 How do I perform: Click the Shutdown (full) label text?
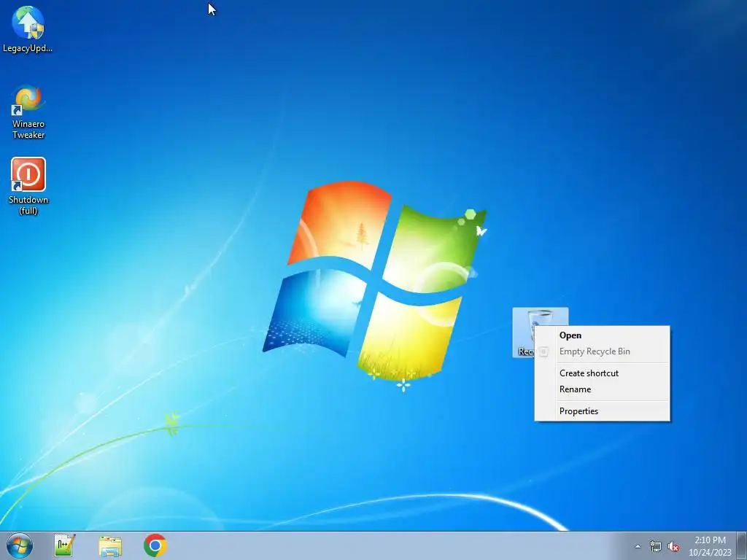point(28,205)
